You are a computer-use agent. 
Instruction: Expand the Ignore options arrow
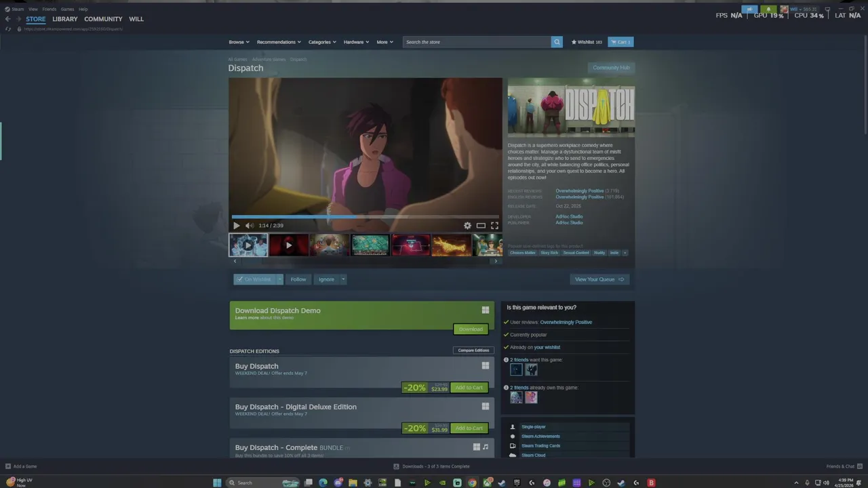(343, 279)
